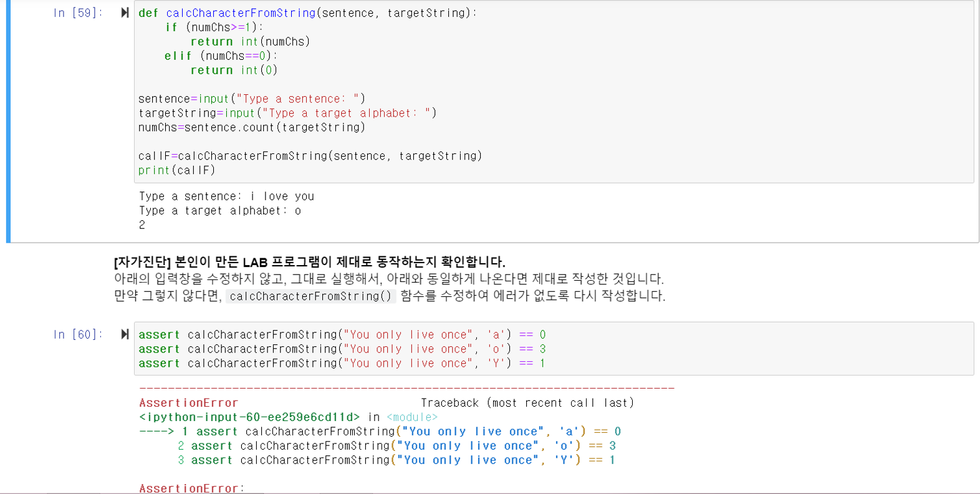Click the calIF=calcCharacterFromString assignment line
Screen dimensions: 980x494
point(310,156)
